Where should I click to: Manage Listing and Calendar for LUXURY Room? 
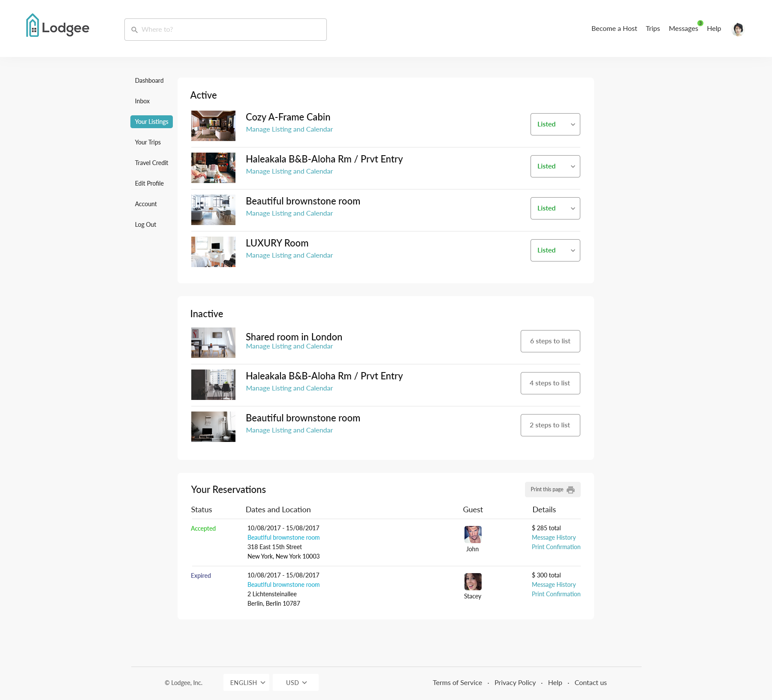pos(289,255)
